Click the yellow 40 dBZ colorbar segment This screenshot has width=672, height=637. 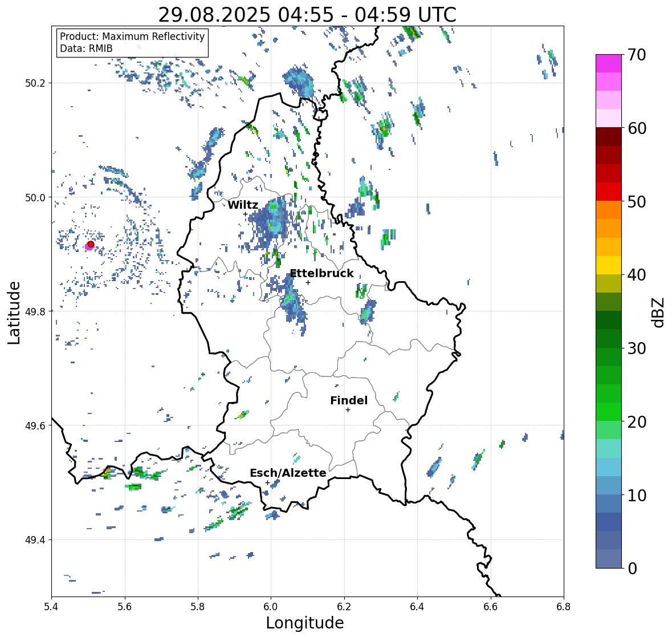pyautogui.click(x=609, y=265)
